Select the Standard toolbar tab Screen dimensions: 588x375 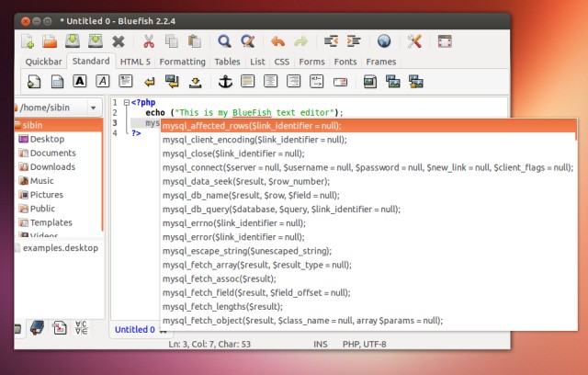pyautogui.click(x=91, y=61)
